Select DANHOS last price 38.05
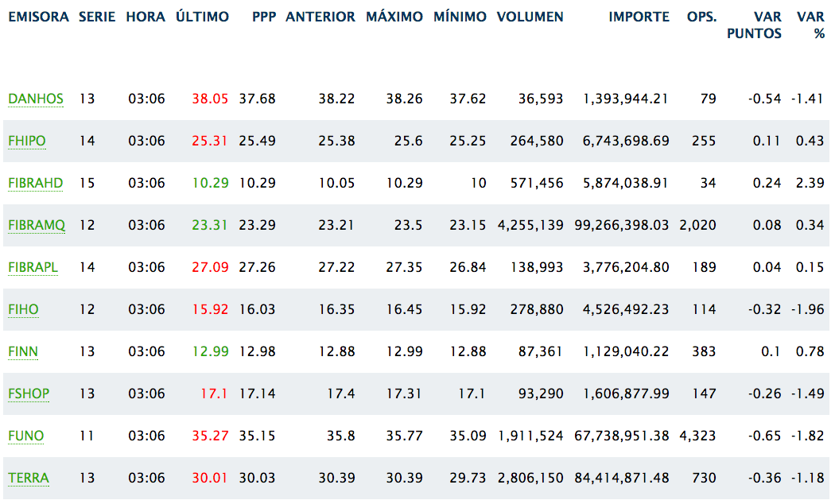The width and height of the screenshot is (835, 504). tap(210, 99)
